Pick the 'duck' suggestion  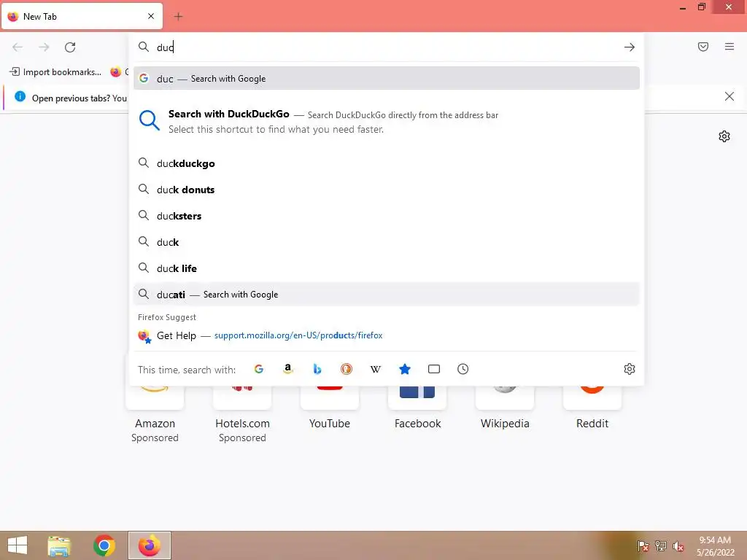point(387,242)
